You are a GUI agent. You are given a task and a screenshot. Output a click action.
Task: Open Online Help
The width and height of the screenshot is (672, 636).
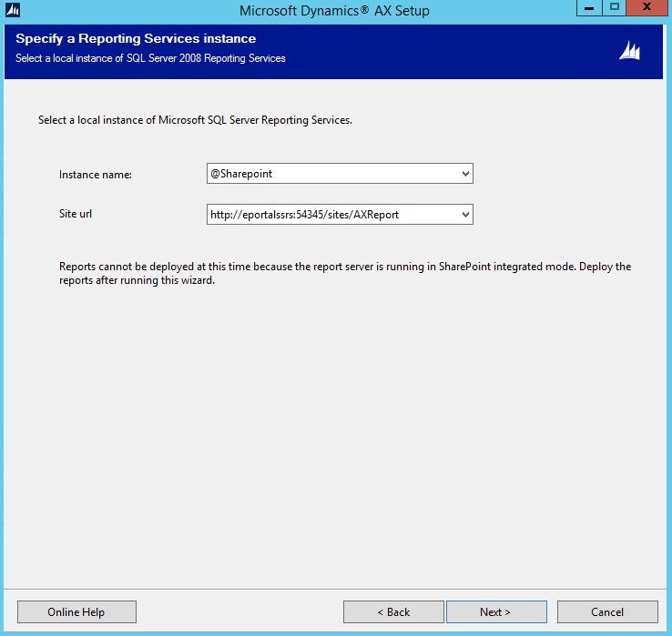point(76,612)
